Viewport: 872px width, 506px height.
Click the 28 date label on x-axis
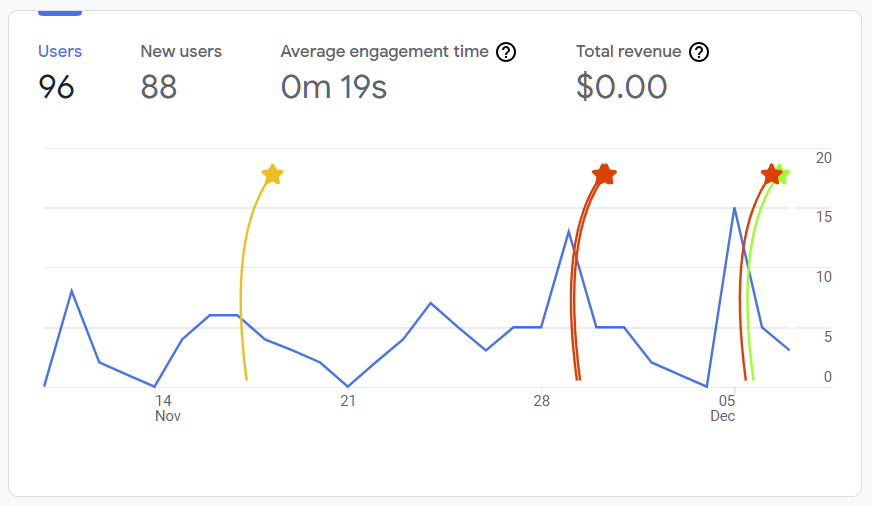click(x=541, y=401)
